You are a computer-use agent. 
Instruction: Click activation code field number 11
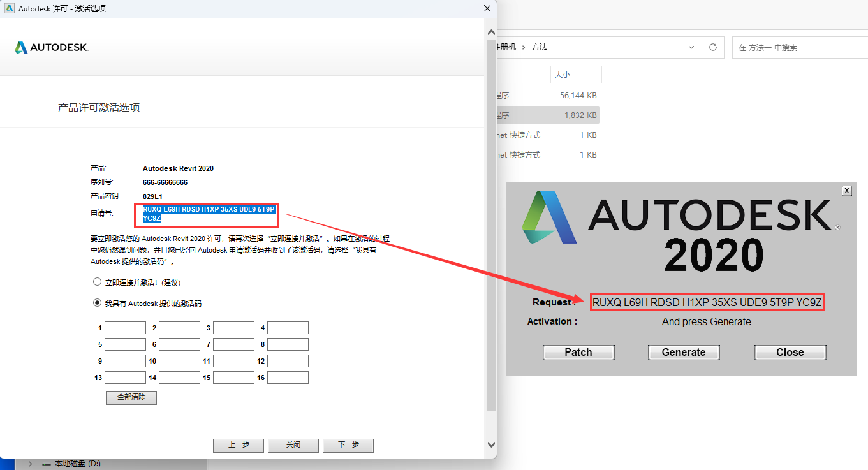pyautogui.click(x=234, y=361)
